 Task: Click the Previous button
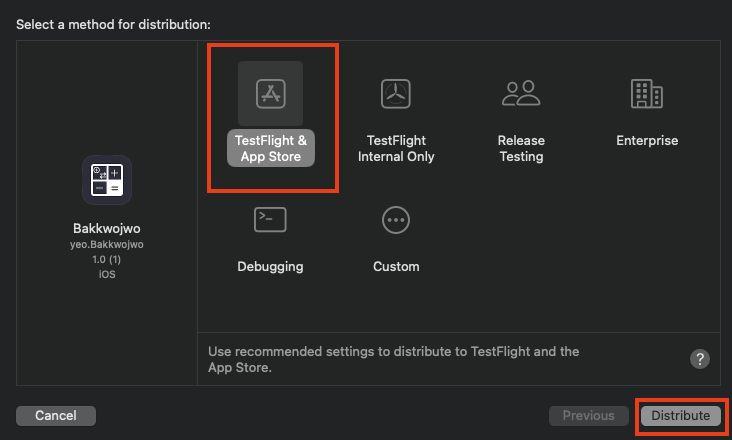coord(589,415)
